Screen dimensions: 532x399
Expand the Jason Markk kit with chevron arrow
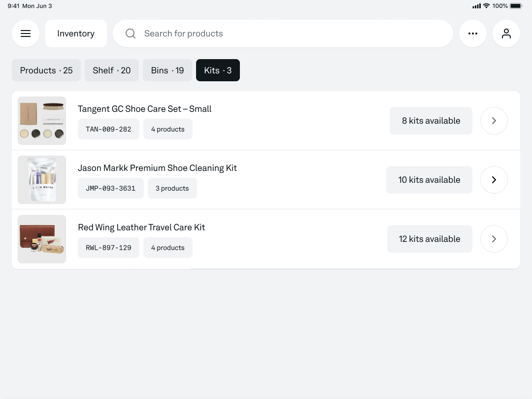point(494,180)
